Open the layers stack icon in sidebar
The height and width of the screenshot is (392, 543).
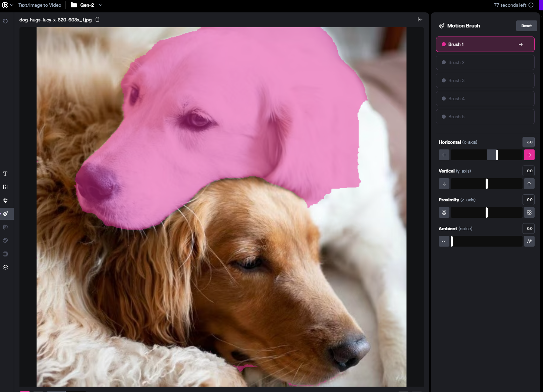pos(5,267)
